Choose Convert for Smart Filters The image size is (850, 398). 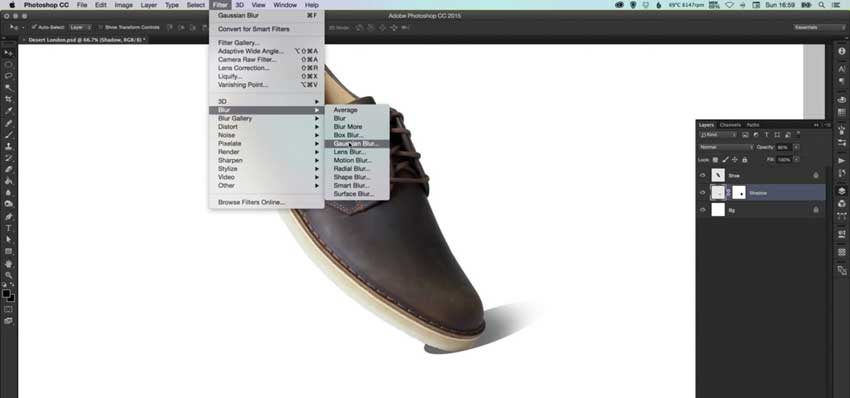point(254,29)
